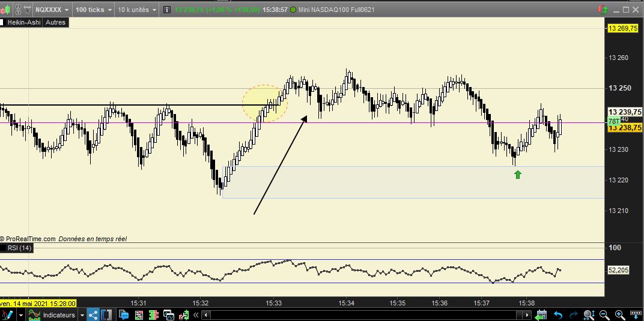Select the cursor mode icon in top toolbar
Screen dimensions: 644x321
(28, 10)
